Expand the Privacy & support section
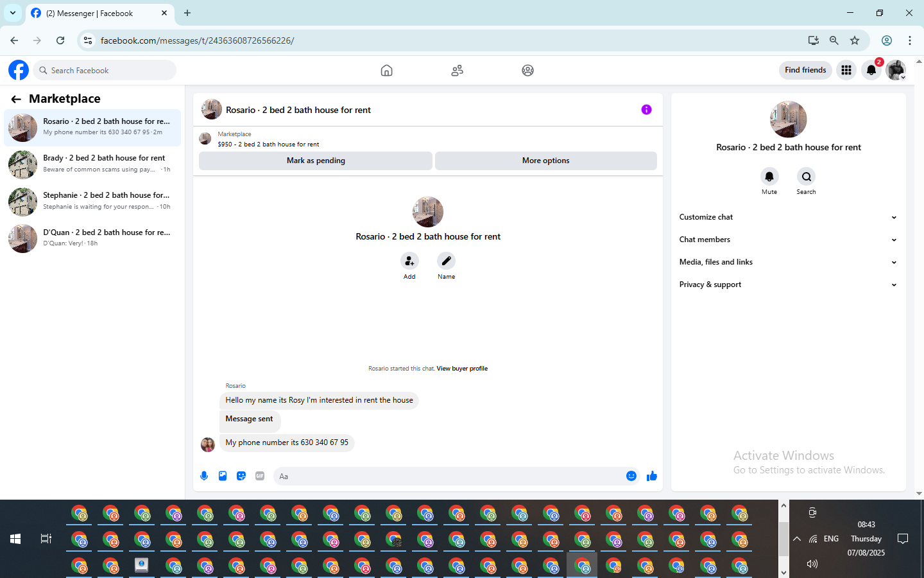Image resolution: width=924 pixels, height=578 pixels. (788, 285)
